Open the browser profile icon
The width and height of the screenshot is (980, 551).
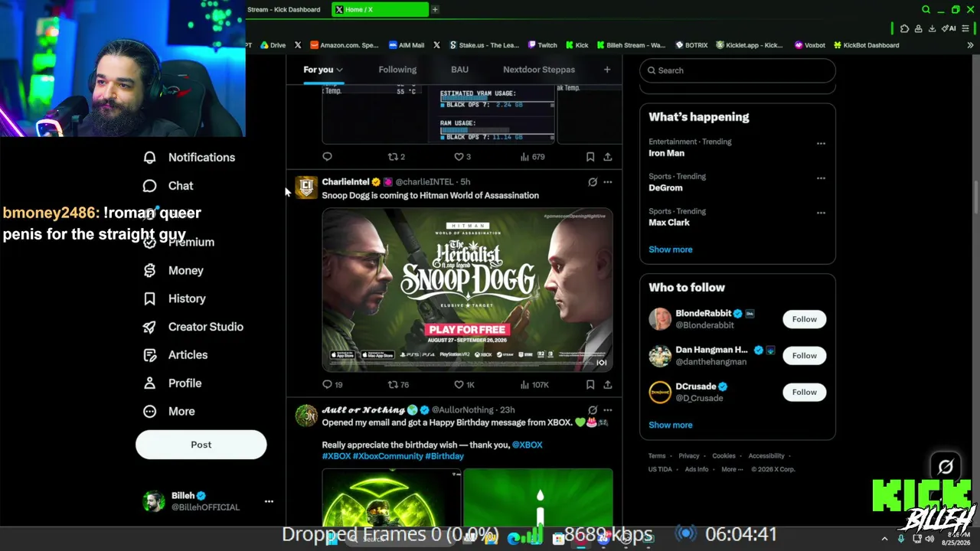[x=918, y=29]
